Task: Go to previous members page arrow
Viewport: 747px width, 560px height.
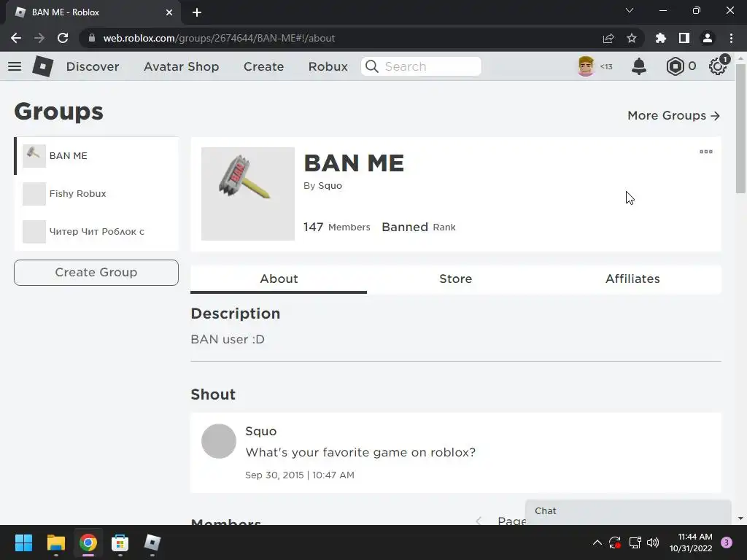Action: [479, 521]
